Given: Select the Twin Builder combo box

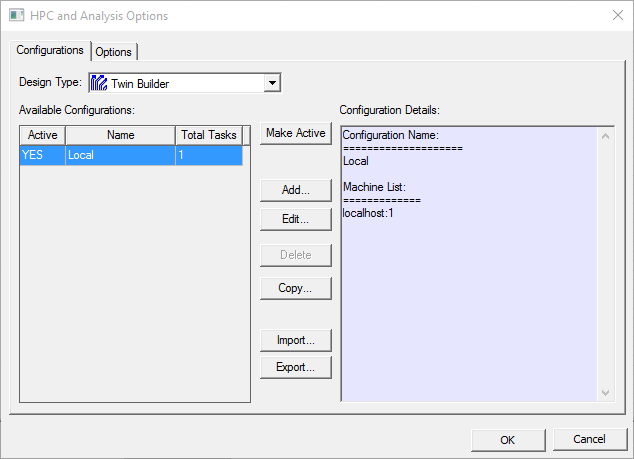Looking at the screenshot, I should (185, 83).
